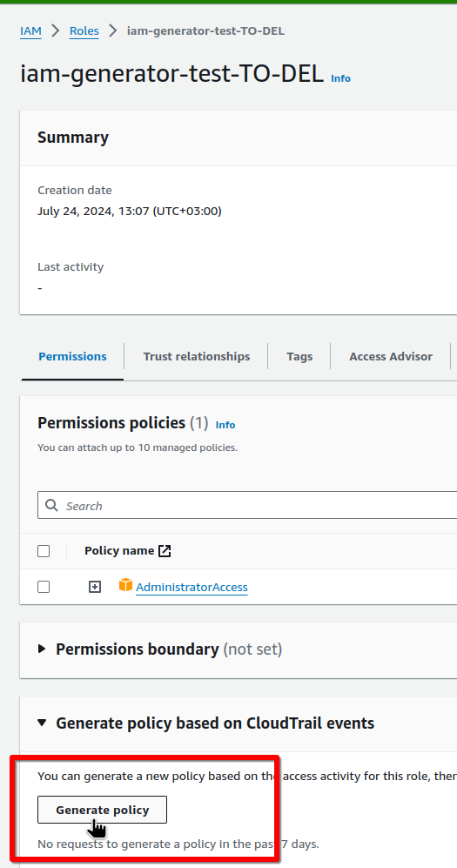Viewport: 457px width, 868px height.
Task: Check the AdministratorAccess row checkbox
Action: [44, 587]
